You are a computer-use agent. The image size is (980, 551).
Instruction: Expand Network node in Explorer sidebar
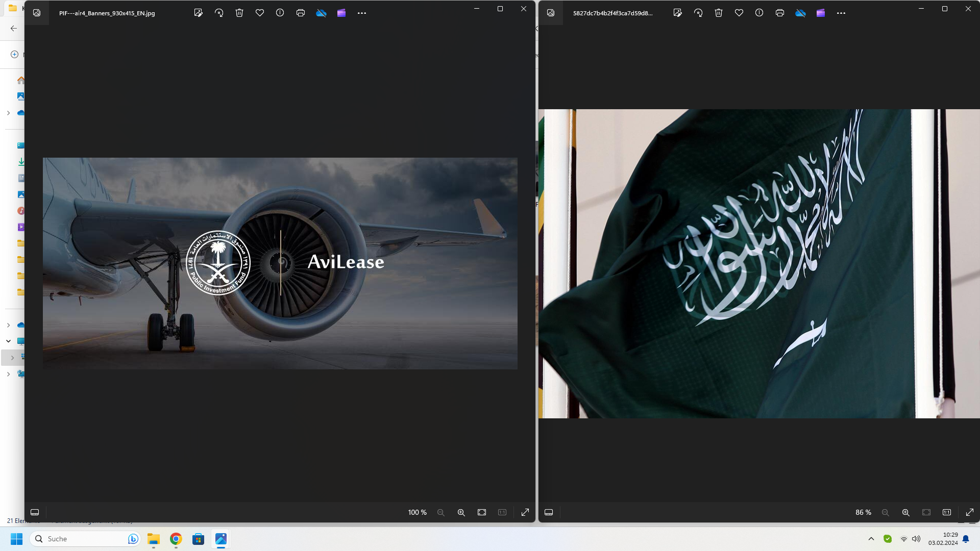point(8,374)
